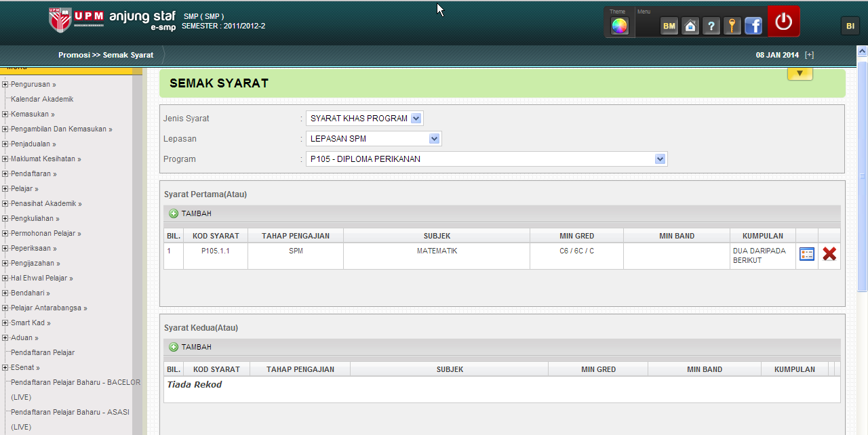The width and height of the screenshot is (868, 435).
Task: Open the Lepasan dropdown
Action: (374, 139)
